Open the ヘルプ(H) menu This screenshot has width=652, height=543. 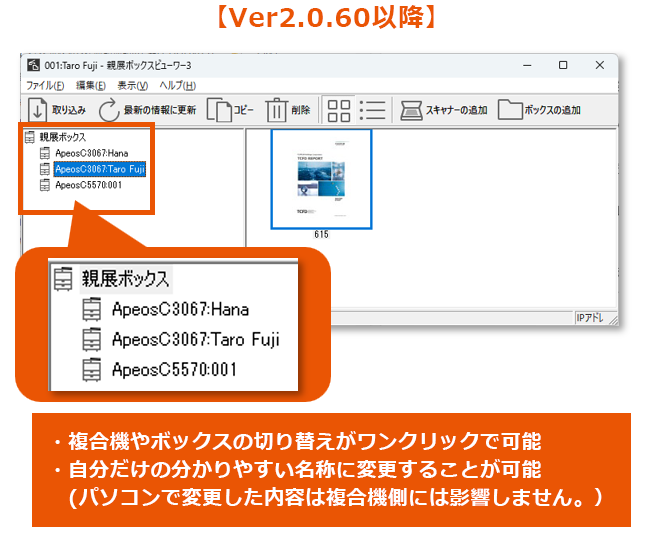point(178,86)
